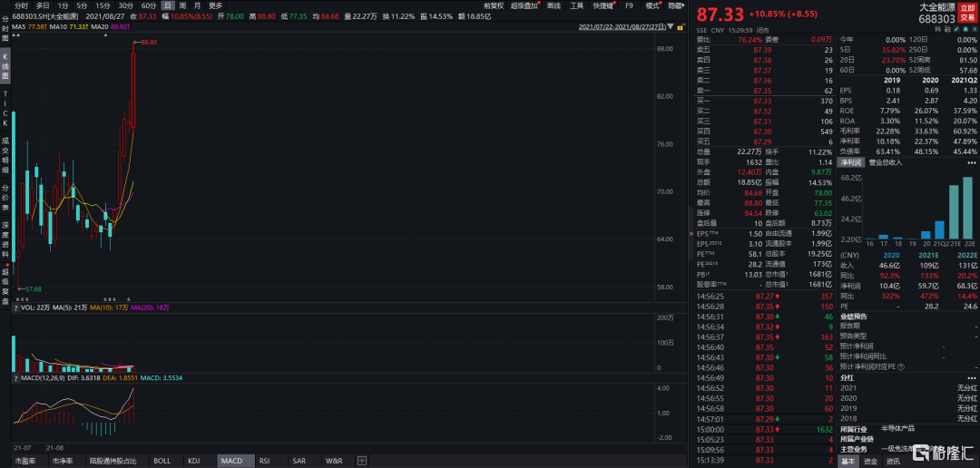Switch indicator to SAR
This screenshot has width=980, height=468.
pyautogui.click(x=299, y=461)
